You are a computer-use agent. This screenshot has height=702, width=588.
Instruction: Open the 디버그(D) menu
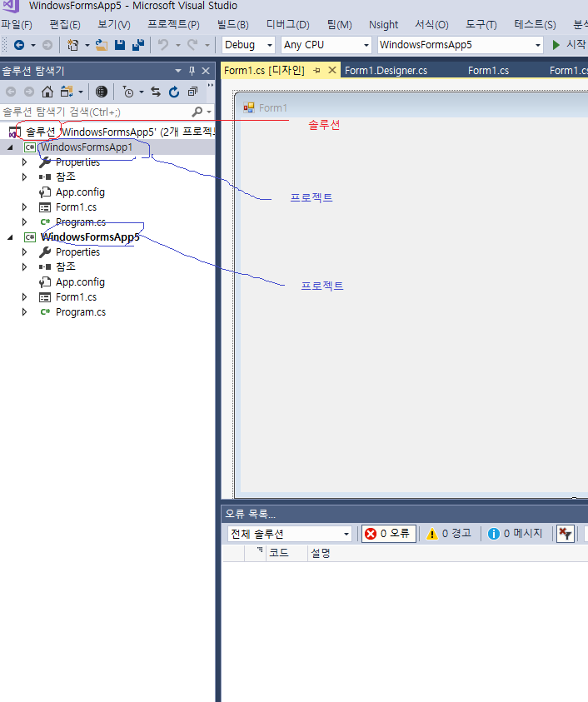[x=288, y=25]
